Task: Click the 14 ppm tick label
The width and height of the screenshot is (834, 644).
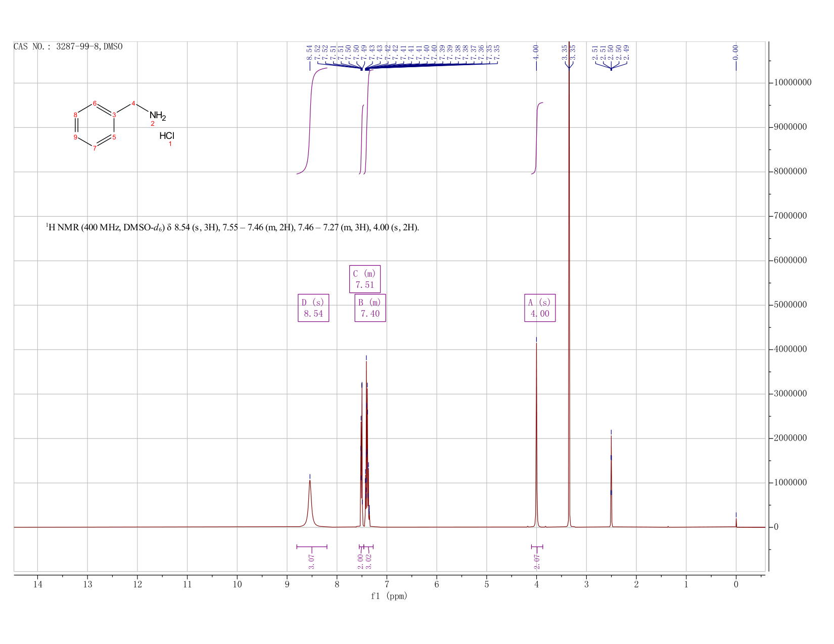Action: 38,584
